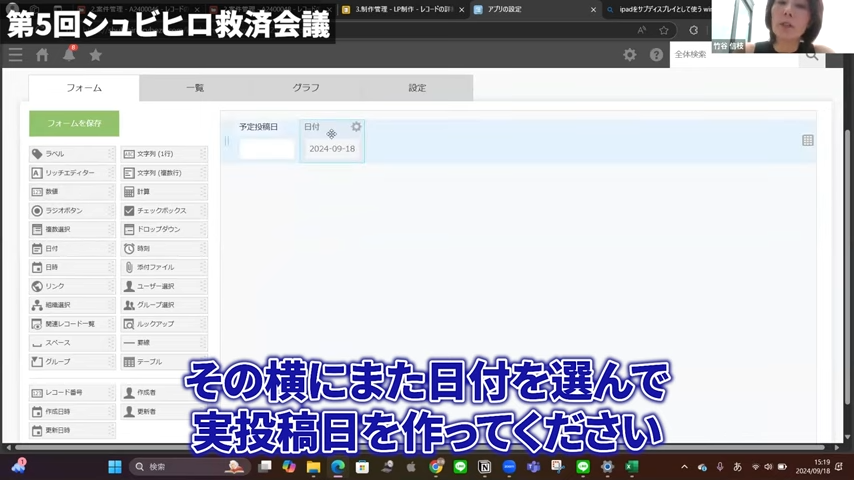
Task: Switch to the 設定 tab
Action: pos(417,88)
